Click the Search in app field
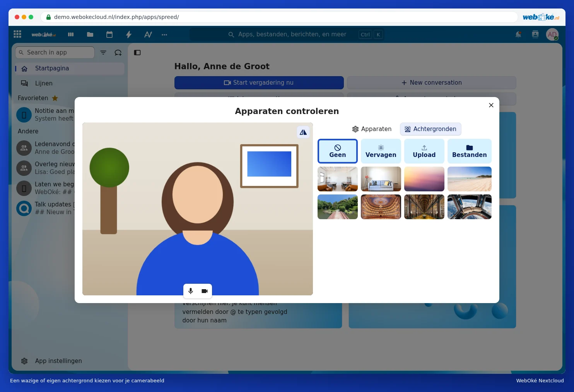 pyautogui.click(x=55, y=53)
